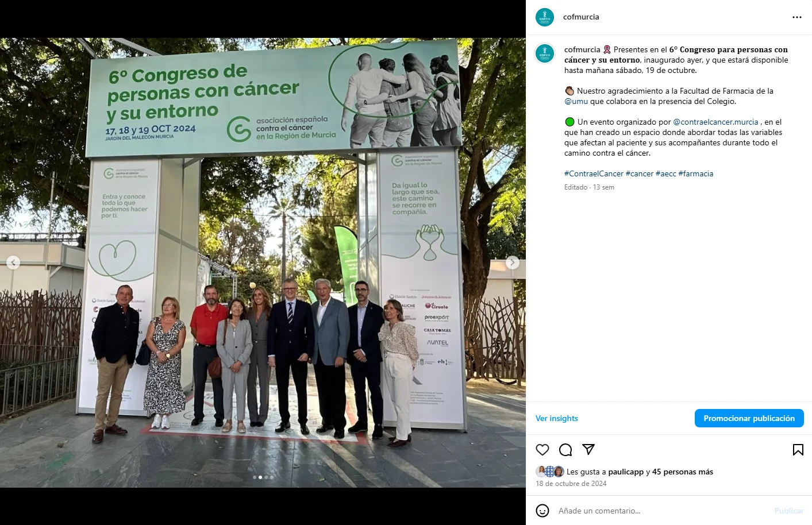
Task: Open cofmurcia avatar beside caption
Action: click(x=545, y=53)
